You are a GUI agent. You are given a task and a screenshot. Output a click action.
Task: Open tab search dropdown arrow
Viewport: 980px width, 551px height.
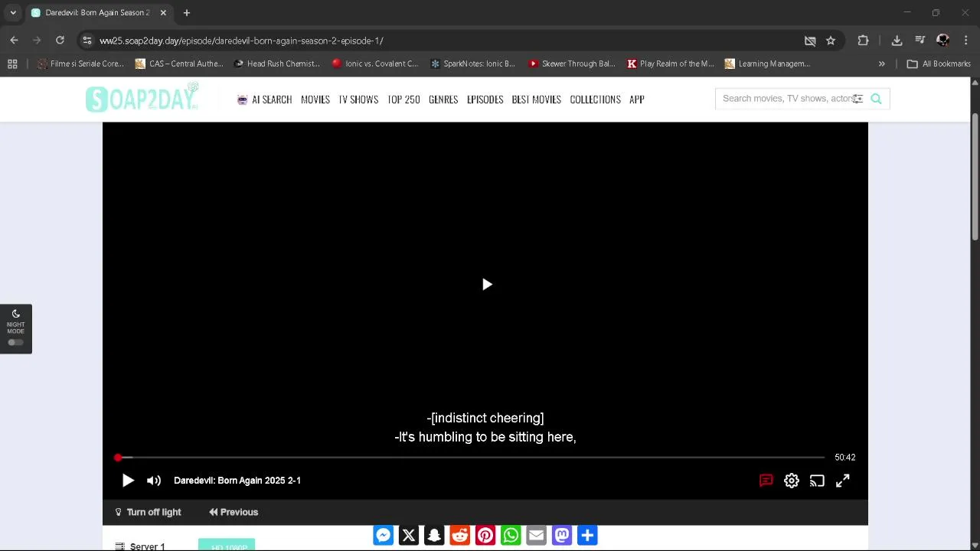pos(13,13)
